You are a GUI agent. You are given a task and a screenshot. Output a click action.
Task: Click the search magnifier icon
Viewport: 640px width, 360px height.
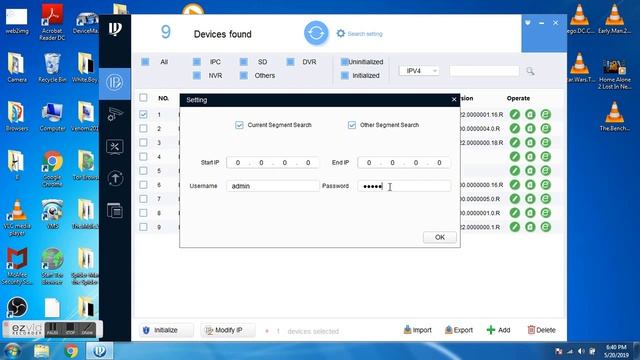[530, 71]
